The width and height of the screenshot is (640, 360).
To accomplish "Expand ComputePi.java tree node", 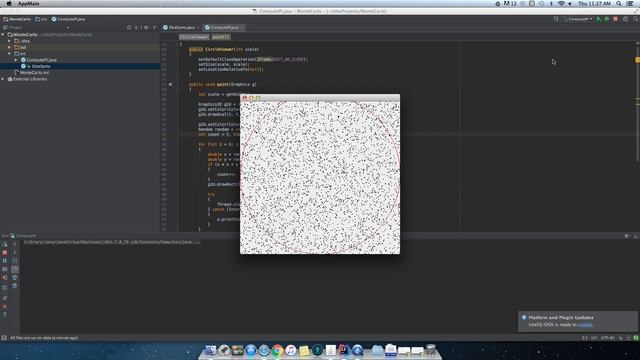I will tap(16, 60).
